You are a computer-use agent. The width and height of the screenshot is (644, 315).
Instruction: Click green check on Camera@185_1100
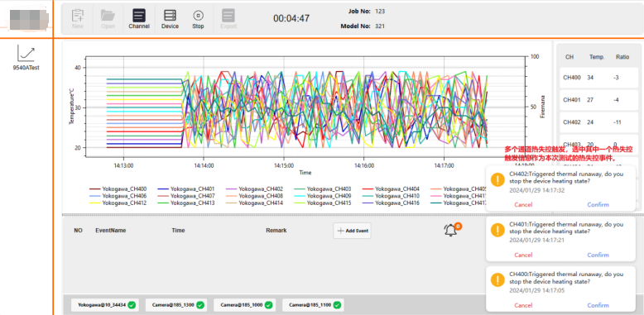(337, 305)
